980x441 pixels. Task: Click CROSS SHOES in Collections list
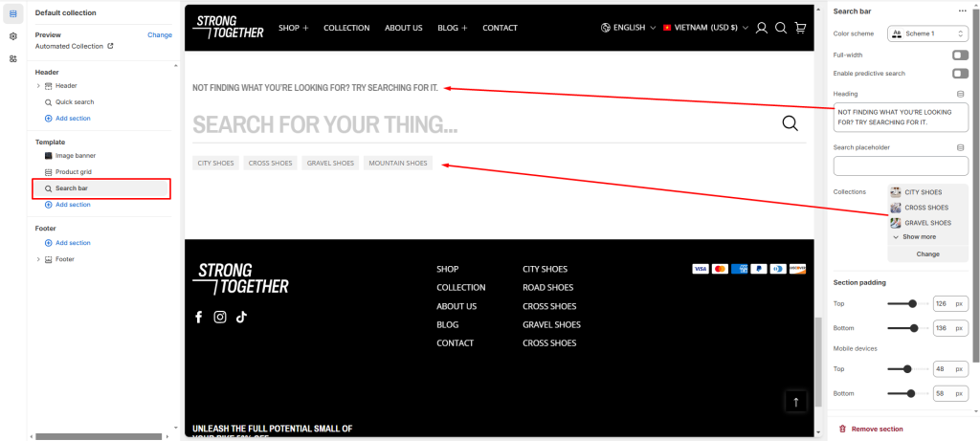pyautogui.click(x=926, y=208)
